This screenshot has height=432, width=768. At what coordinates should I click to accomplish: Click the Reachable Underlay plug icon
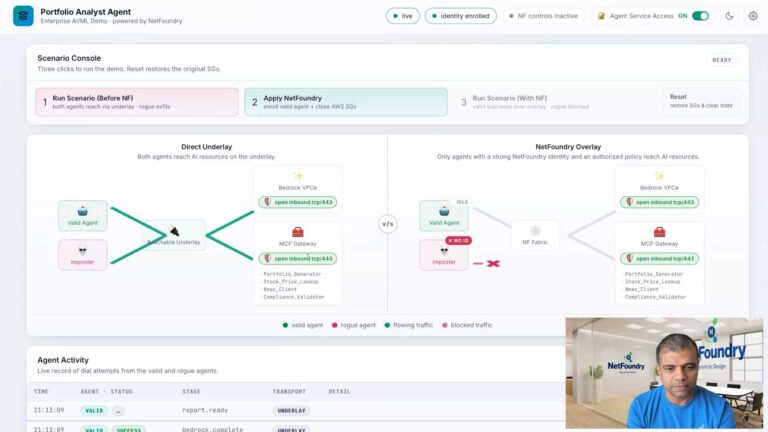pyautogui.click(x=174, y=231)
